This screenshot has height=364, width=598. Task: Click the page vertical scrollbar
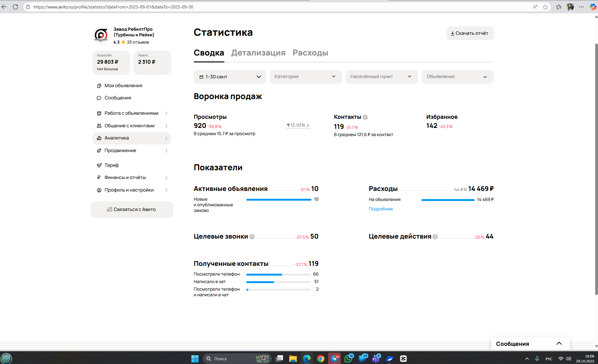[x=596, y=169]
